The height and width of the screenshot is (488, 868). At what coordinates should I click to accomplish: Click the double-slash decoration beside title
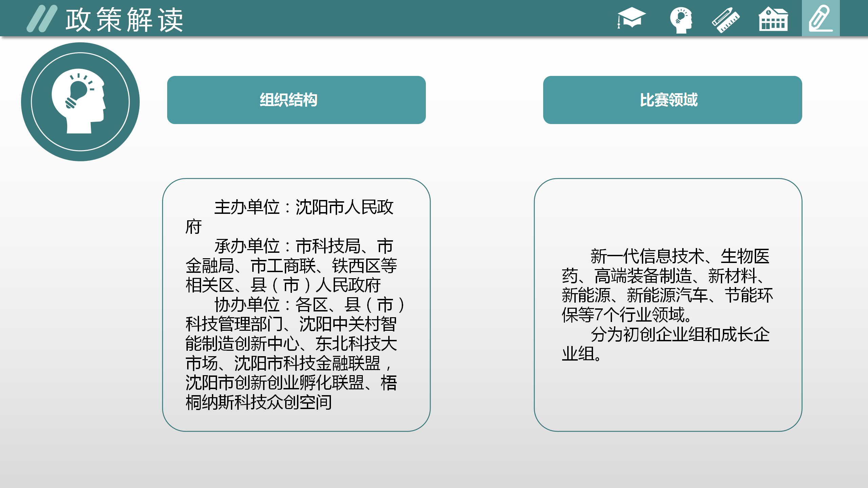[x=42, y=19]
